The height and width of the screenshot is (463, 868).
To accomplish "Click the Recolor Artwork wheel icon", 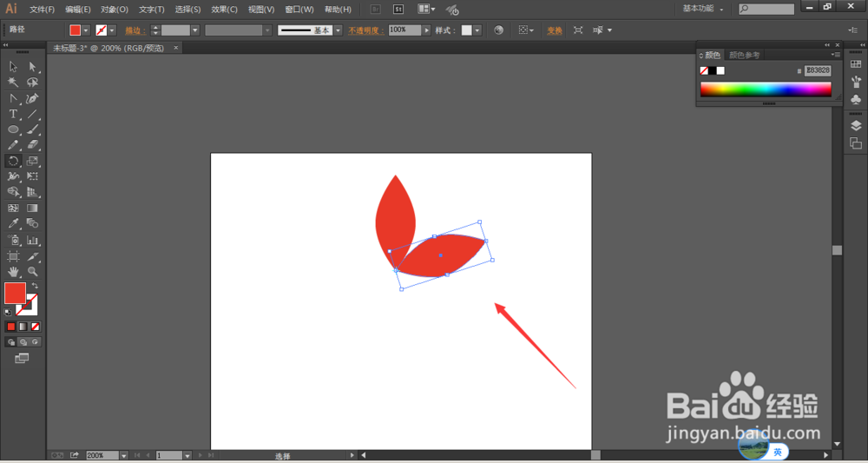I will tap(499, 30).
